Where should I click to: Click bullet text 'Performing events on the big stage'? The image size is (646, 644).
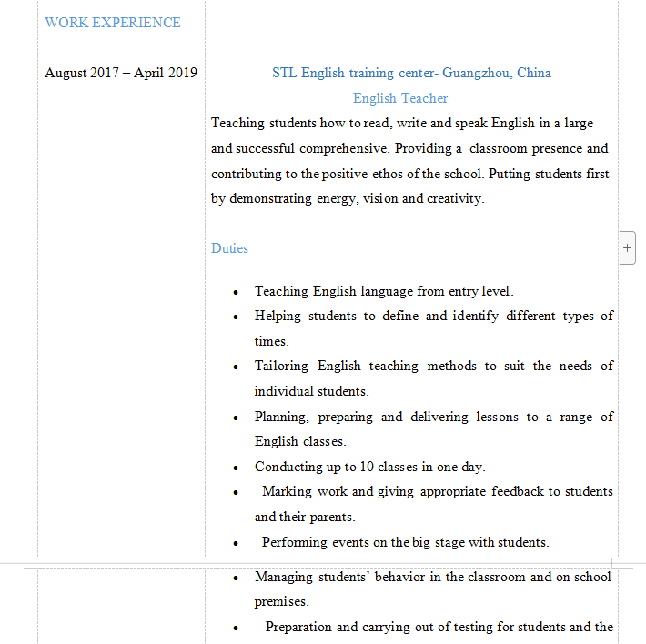click(x=405, y=542)
